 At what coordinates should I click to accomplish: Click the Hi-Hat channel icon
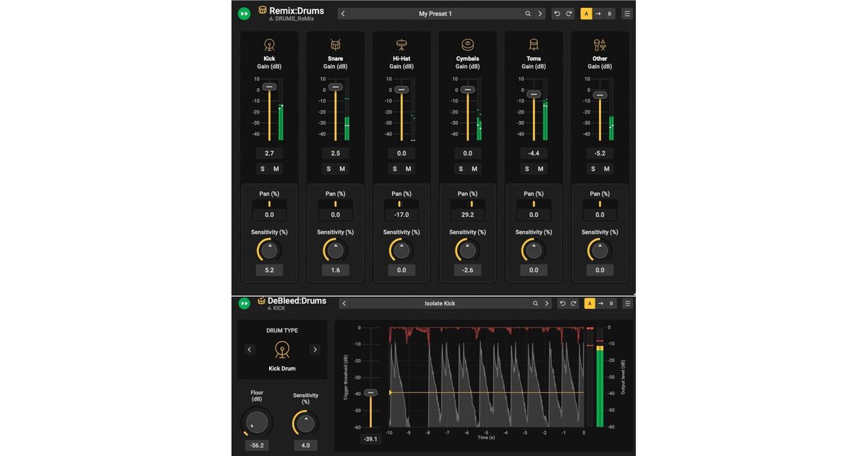(401, 45)
